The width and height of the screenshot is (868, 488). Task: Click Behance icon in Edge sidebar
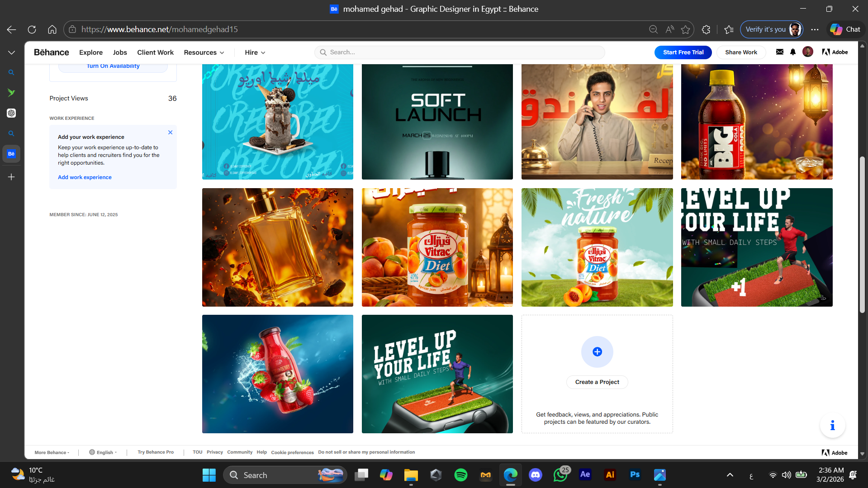tap(11, 154)
